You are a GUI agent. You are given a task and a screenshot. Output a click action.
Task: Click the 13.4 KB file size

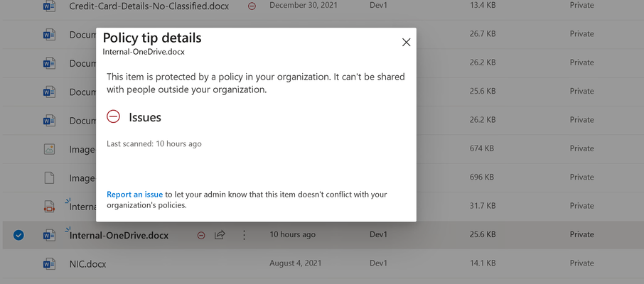click(x=483, y=6)
